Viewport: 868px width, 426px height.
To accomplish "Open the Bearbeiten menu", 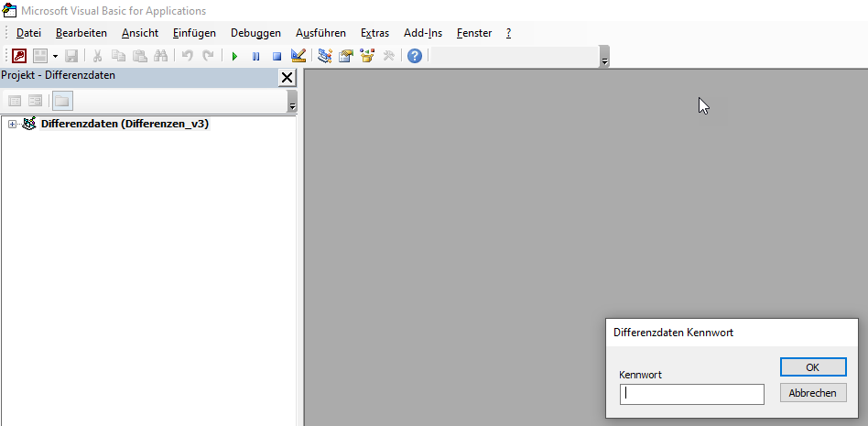I will click(81, 33).
